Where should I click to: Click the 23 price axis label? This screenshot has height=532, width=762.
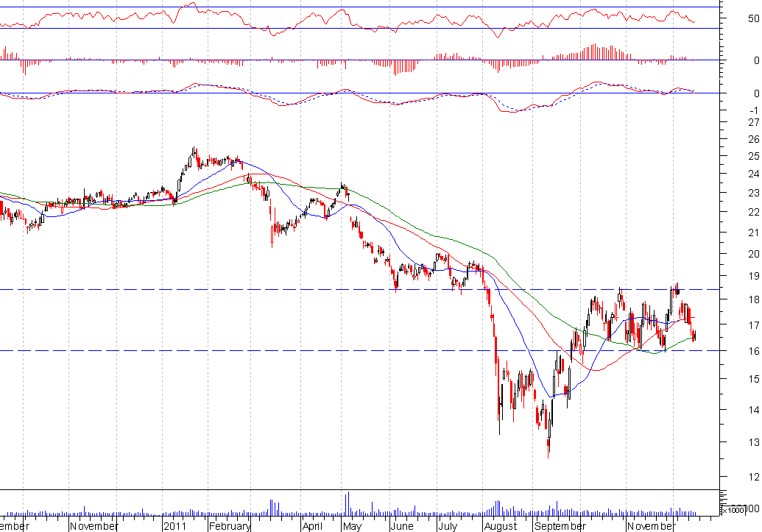click(753, 192)
